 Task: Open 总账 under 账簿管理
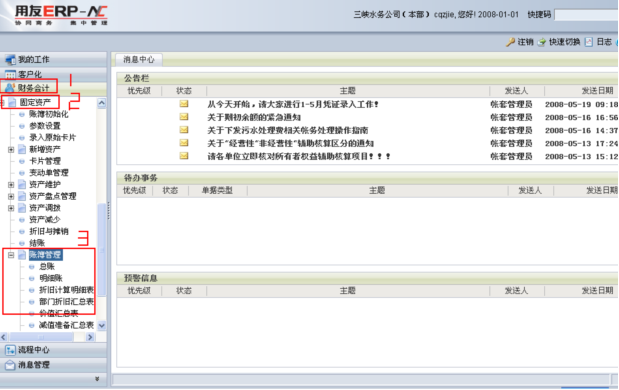click(47, 267)
